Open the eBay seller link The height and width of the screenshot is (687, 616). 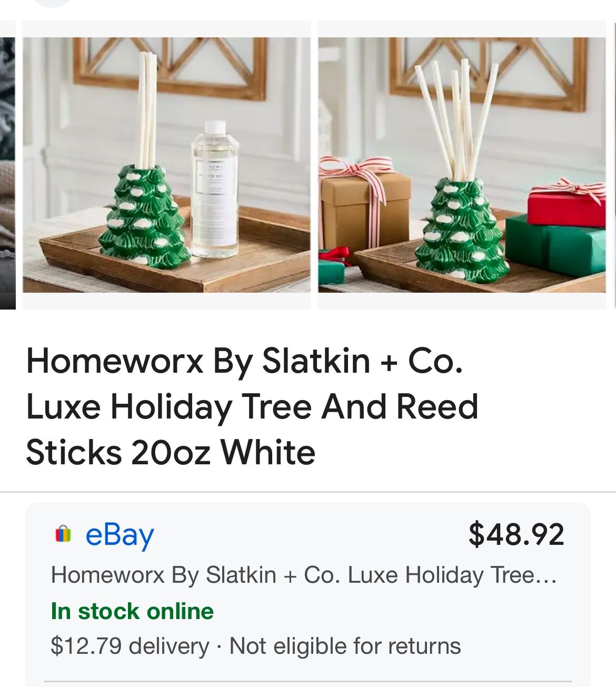[120, 534]
